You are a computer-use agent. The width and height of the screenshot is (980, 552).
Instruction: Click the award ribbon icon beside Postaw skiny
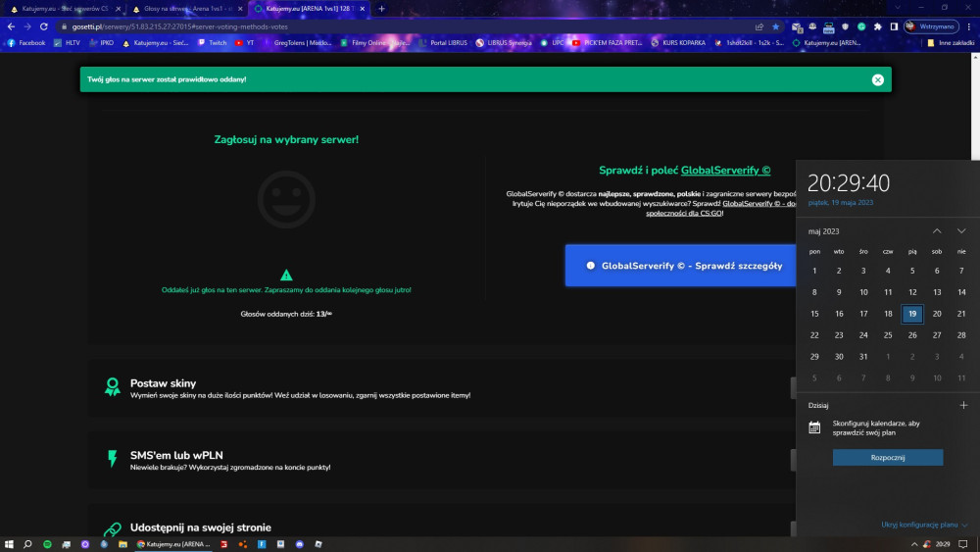point(113,387)
